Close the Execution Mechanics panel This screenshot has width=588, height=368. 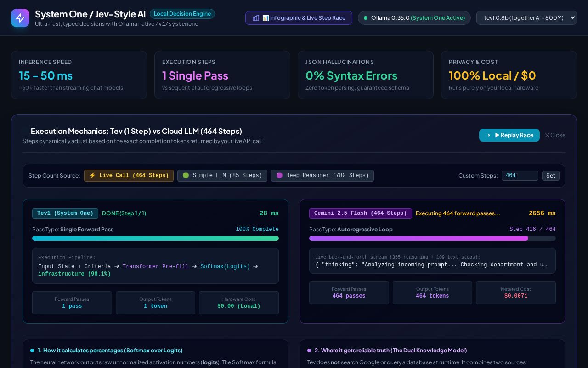click(x=555, y=135)
